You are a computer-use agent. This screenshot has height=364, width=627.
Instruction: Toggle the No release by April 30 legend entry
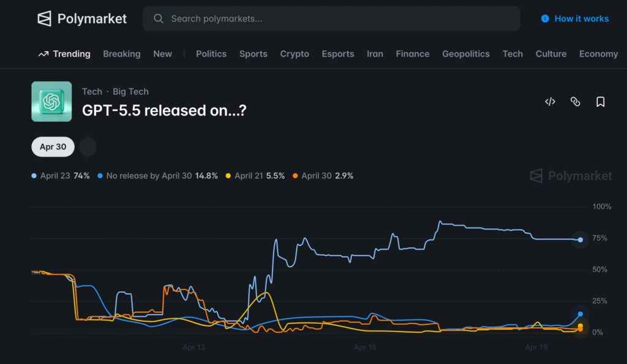(x=158, y=176)
